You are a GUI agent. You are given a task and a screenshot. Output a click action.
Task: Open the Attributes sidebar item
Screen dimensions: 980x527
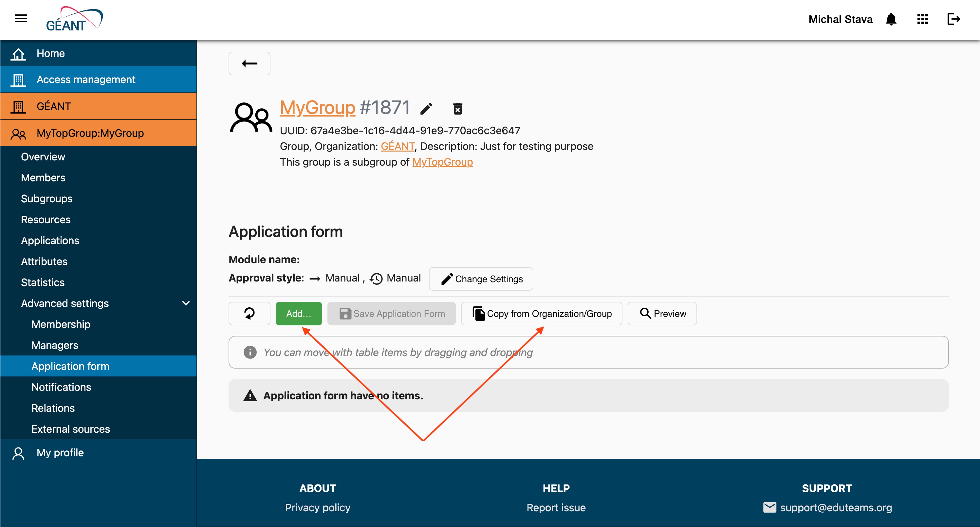click(x=44, y=261)
